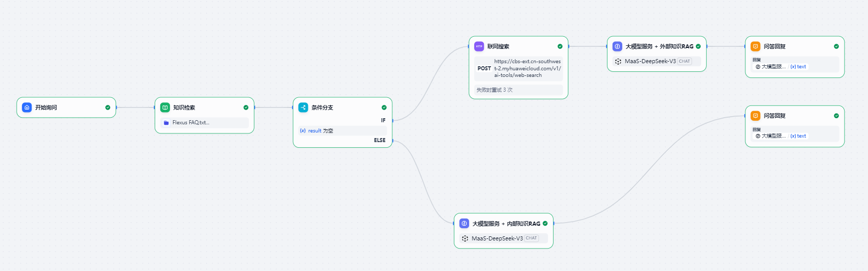Click the 条件分支 branch icon
868x271 pixels.
click(303, 107)
